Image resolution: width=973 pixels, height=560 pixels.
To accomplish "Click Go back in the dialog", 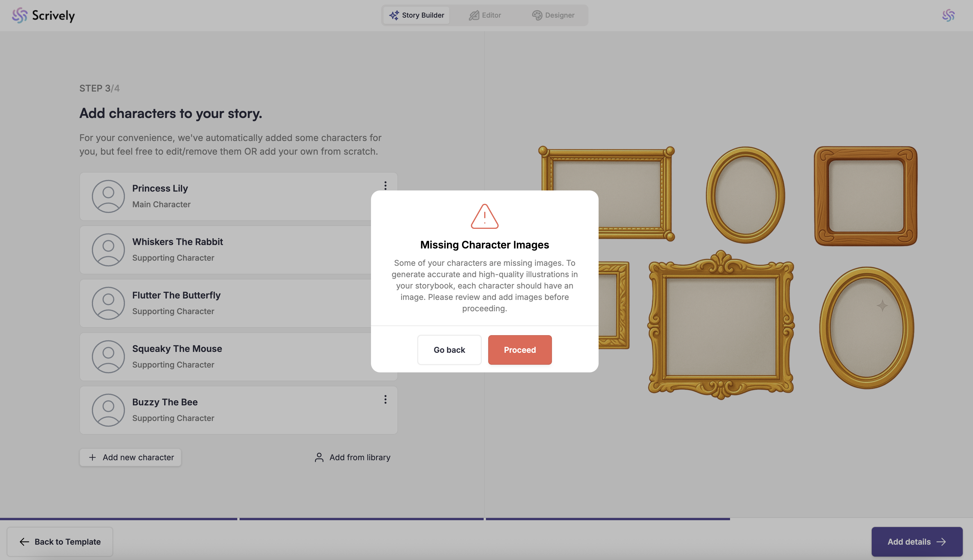I will point(449,350).
